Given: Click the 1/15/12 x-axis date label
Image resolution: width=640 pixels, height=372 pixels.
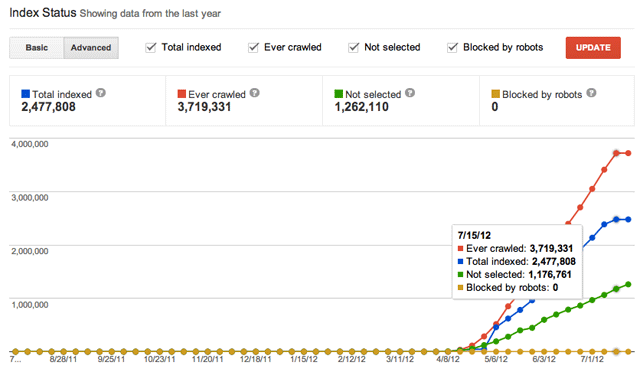Looking at the screenshot, I should (304, 359).
